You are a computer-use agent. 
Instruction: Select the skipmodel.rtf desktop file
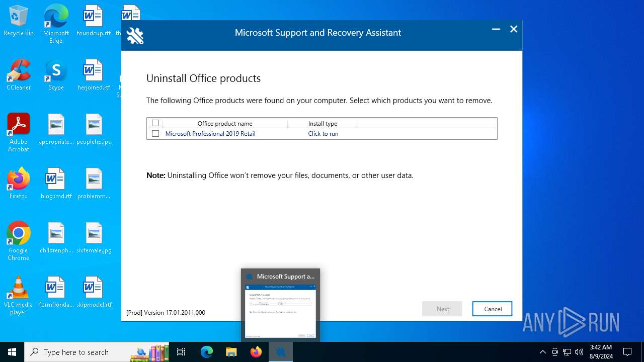[94, 293]
